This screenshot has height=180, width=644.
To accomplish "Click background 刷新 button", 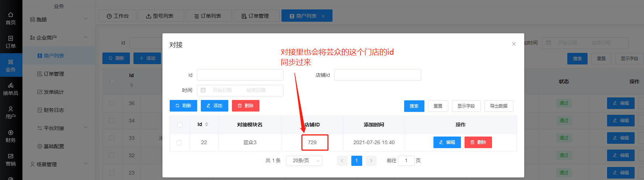I will (x=116, y=58).
